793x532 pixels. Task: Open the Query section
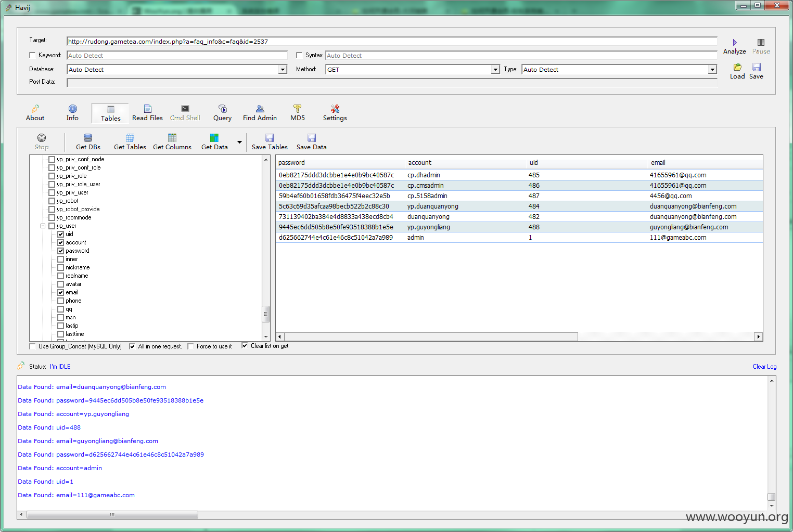click(x=222, y=113)
